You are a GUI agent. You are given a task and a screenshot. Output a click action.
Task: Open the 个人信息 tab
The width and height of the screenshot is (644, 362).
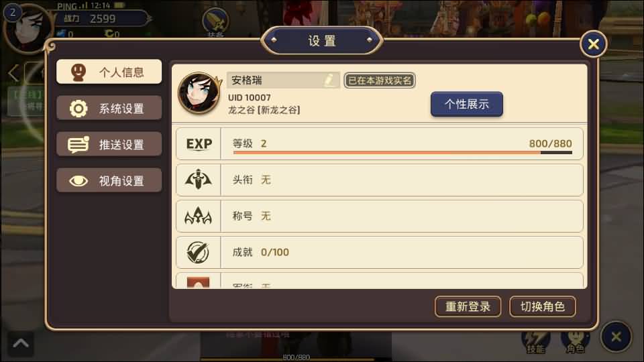tap(109, 72)
